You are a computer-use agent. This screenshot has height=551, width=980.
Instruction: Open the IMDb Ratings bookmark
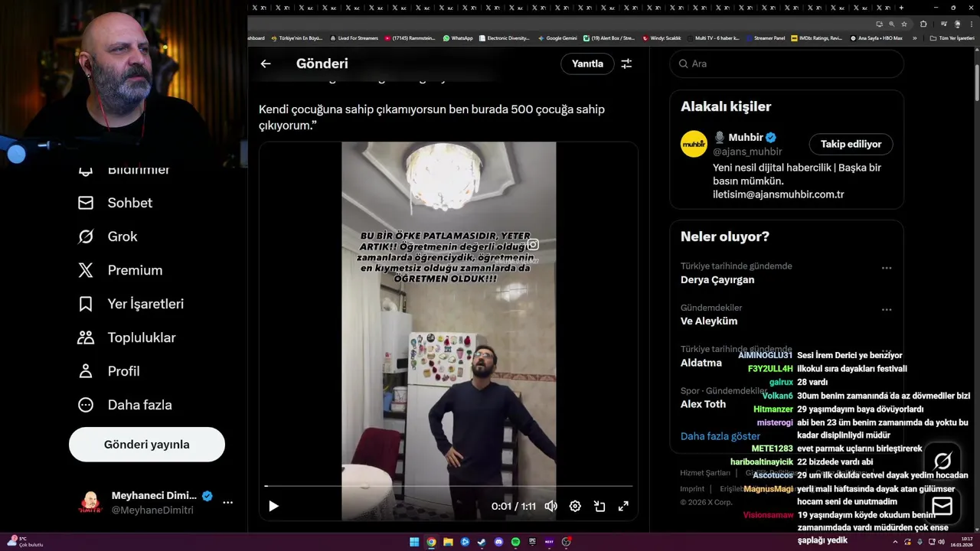click(x=816, y=37)
